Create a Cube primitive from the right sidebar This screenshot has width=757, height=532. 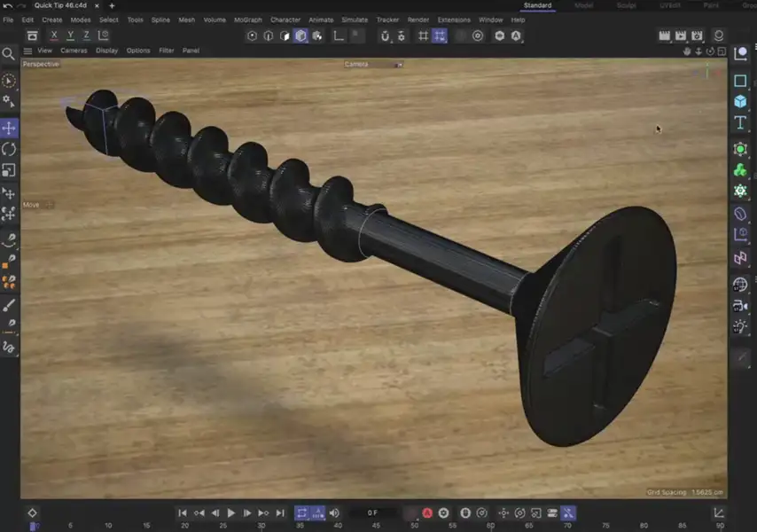click(x=741, y=100)
